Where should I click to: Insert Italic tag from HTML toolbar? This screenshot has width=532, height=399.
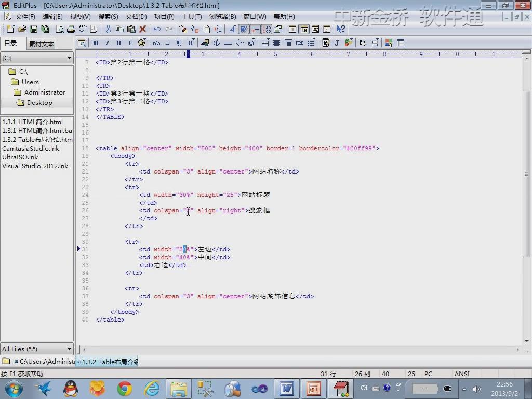point(107,43)
